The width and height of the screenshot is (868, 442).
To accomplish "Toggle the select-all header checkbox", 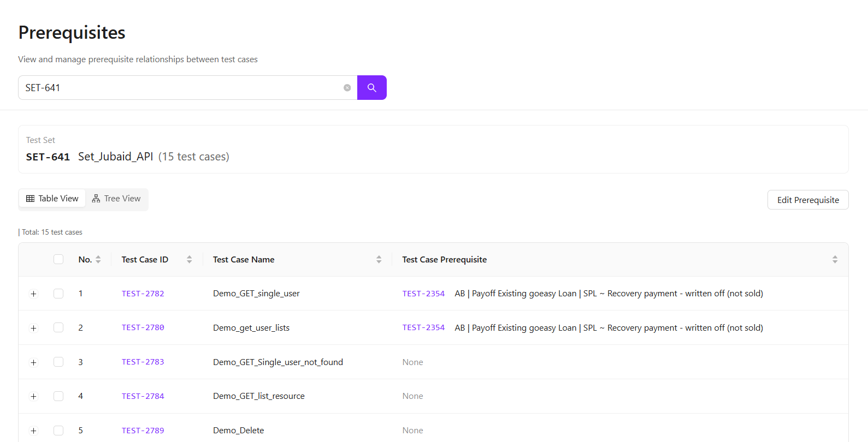I will coord(58,260).
